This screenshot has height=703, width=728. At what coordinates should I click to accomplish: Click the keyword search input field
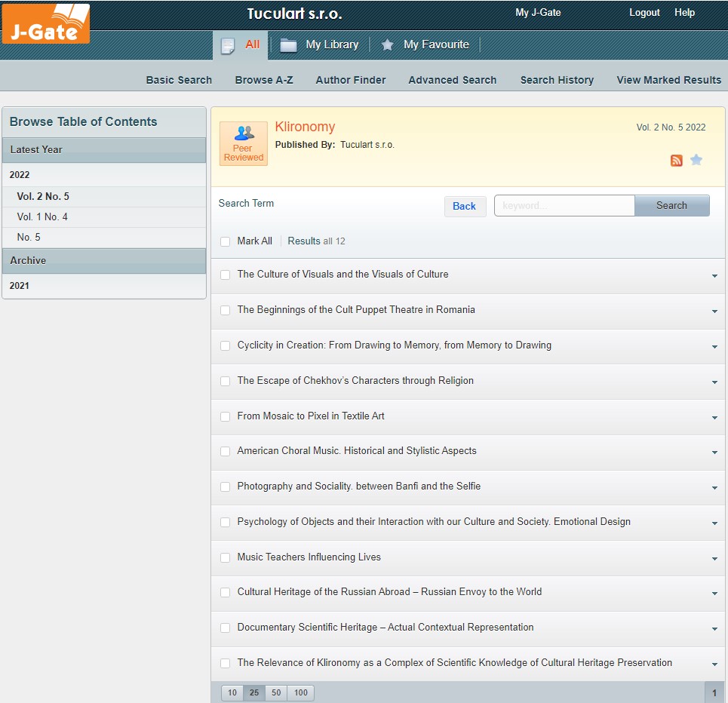coord(564,206)
